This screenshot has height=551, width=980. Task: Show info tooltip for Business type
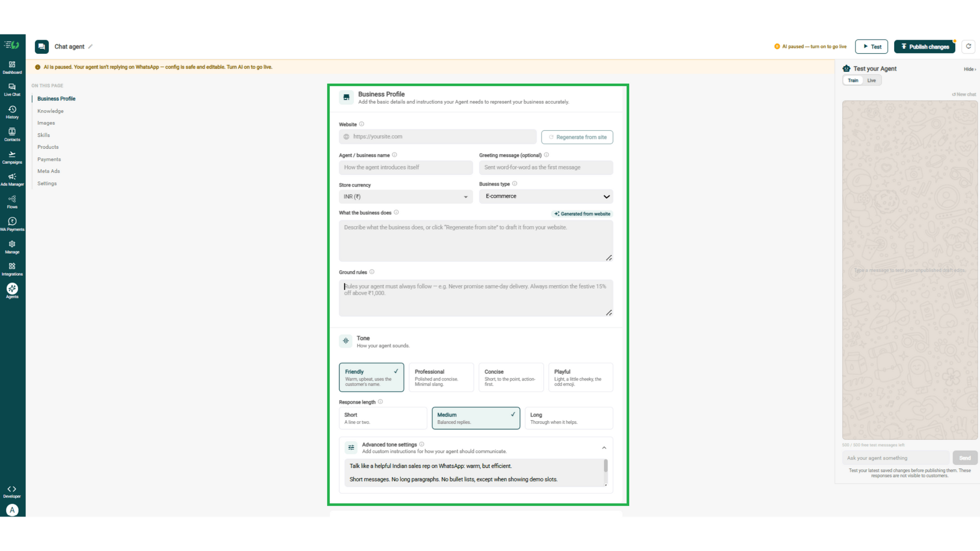514,184
